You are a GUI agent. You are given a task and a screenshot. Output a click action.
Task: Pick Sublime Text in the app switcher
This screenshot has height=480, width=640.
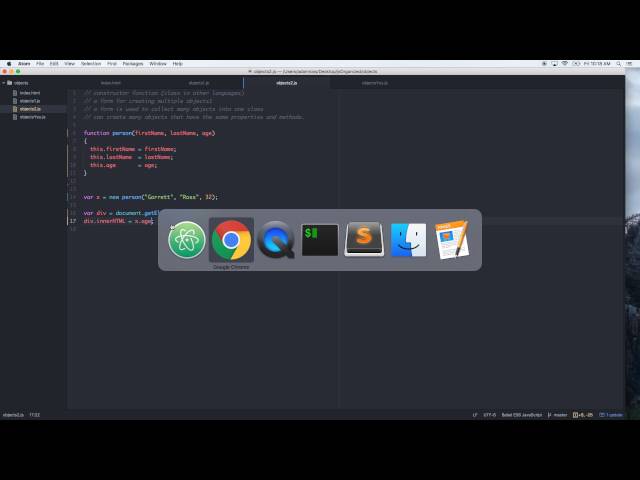[x=364, y=240]
